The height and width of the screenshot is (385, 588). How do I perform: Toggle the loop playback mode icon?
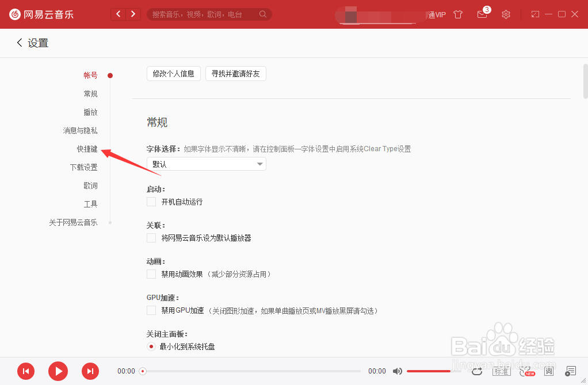pyautogui.click(x=477, y=371)
